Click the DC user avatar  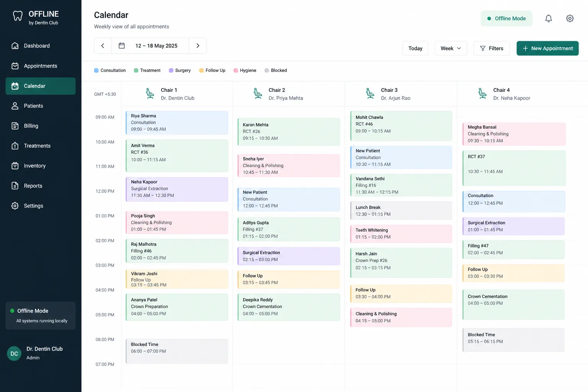click(x=14, y=353)
